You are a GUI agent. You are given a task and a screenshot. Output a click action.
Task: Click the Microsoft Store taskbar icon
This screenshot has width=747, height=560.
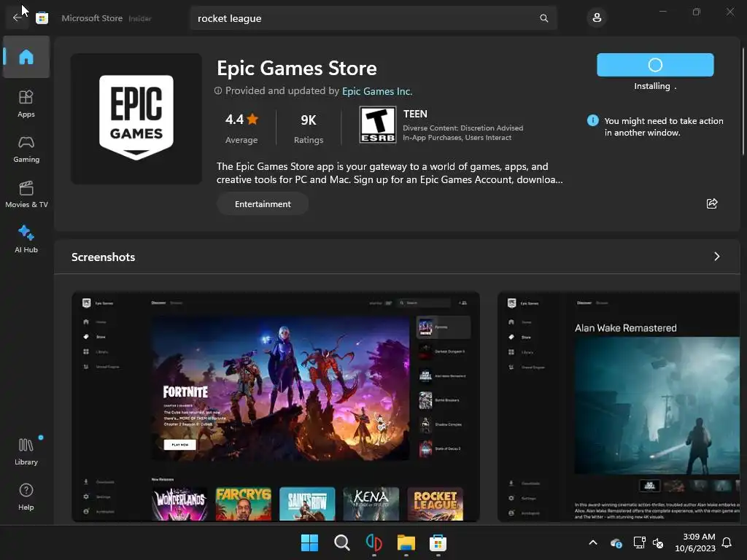(438, 542)
